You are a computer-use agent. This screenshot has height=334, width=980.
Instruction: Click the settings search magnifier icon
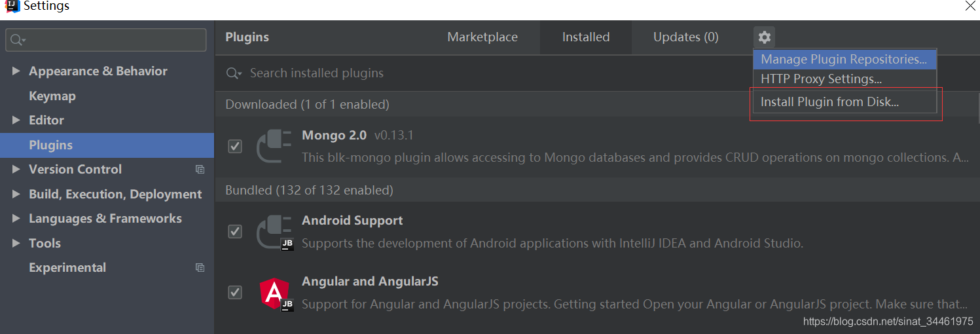[x=18, y=40]
